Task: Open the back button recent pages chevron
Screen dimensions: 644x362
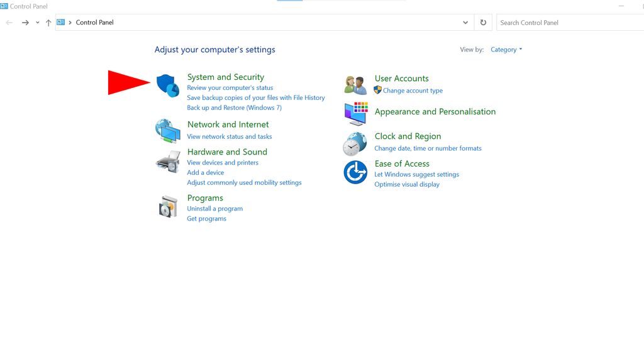Action: [36, 22]
